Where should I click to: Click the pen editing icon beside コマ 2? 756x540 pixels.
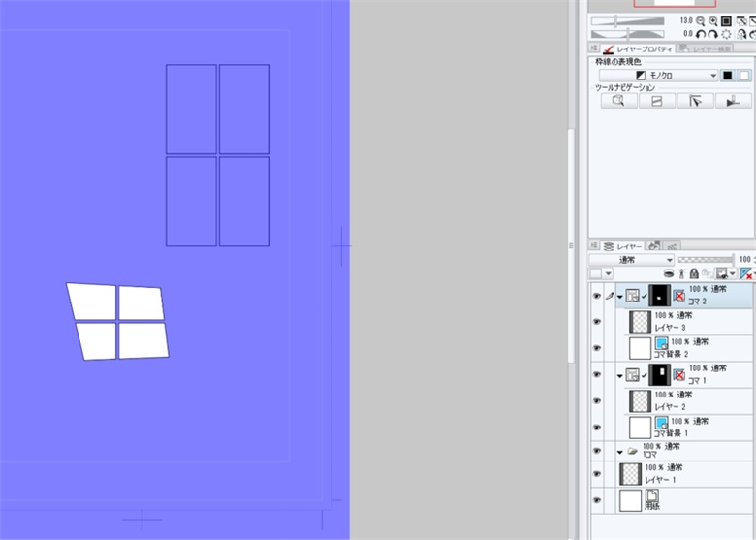pos(610,296)
